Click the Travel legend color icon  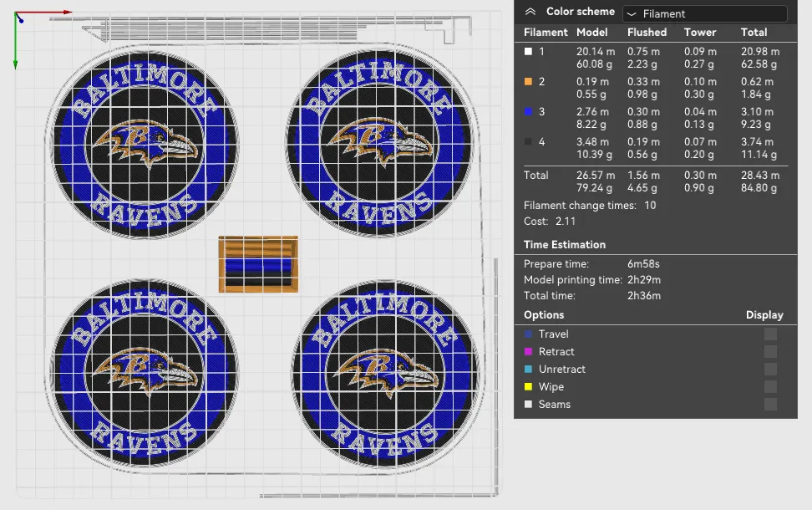click(x=528, y=334)
